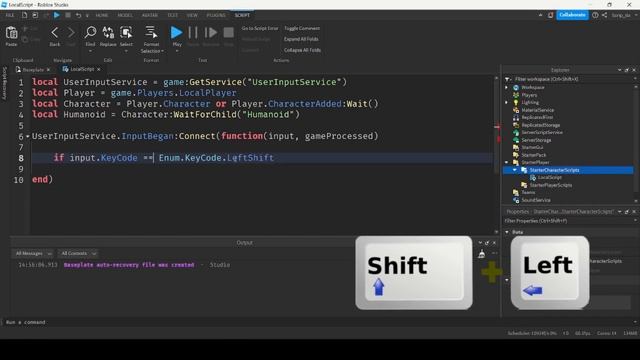Go Back in script navigation
The width and height of the screenshot is (640, 360).
click(x=55, y=33)
